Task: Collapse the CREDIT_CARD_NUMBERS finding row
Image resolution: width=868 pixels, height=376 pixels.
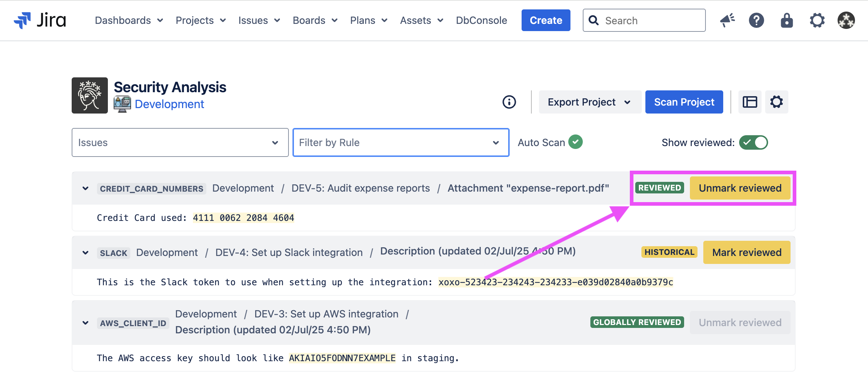Action: (x=85, y=188)
